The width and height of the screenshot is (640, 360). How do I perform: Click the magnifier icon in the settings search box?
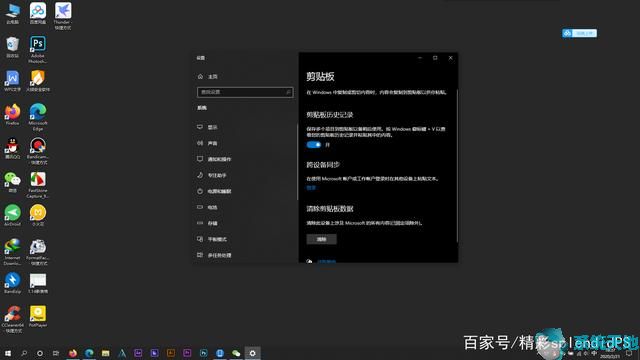tap(288, 92)
